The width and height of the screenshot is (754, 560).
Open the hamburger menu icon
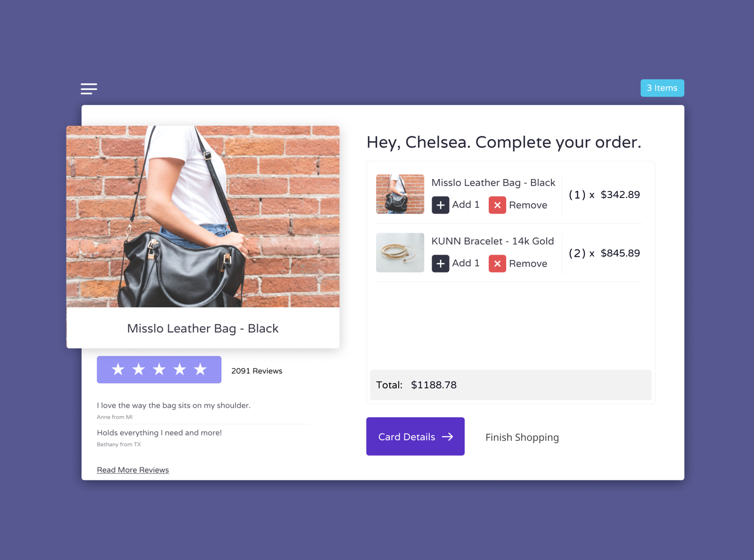[89, 89]
